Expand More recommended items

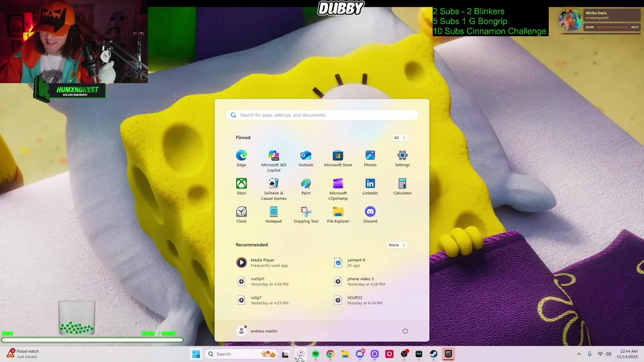(397, 245)
